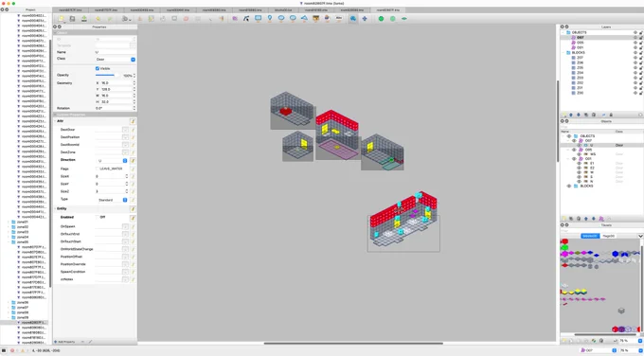Screen dimensions: 644x356
Task: Select the Insert Rectangle tool
Action: click(x=258, y=19)
